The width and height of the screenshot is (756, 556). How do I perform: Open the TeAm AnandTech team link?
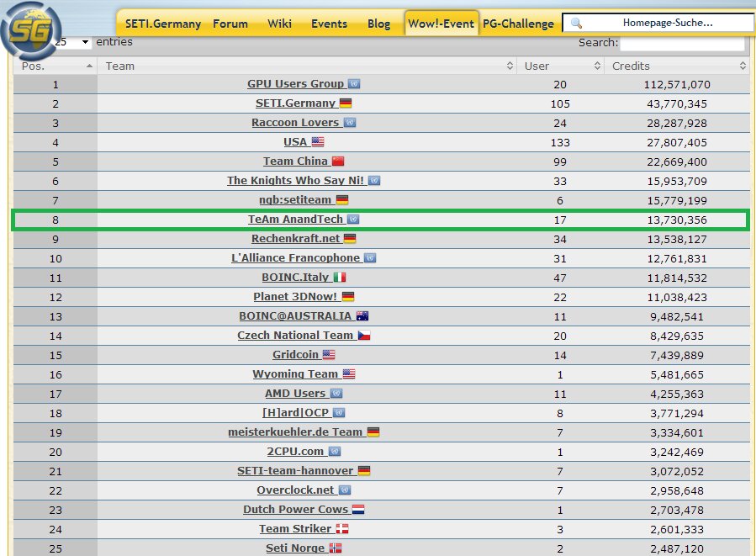click(295, 219)
